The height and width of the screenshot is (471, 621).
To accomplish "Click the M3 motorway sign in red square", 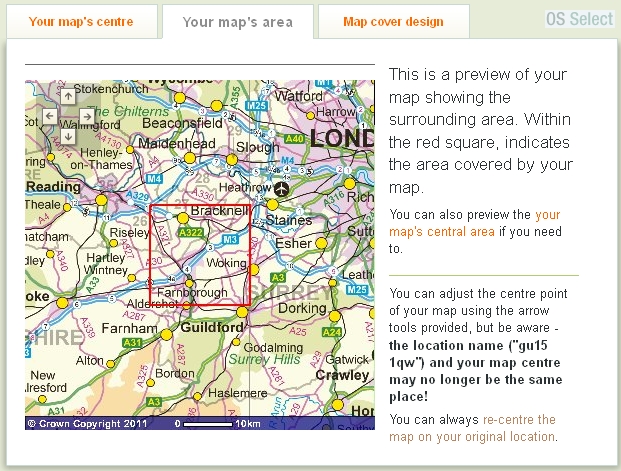I will tap(230, 239).
